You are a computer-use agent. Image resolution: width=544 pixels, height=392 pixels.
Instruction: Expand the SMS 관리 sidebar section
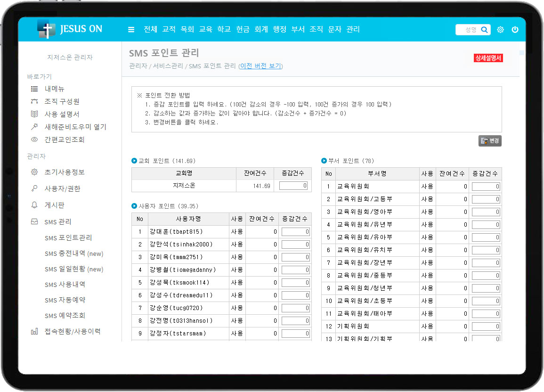57,221
